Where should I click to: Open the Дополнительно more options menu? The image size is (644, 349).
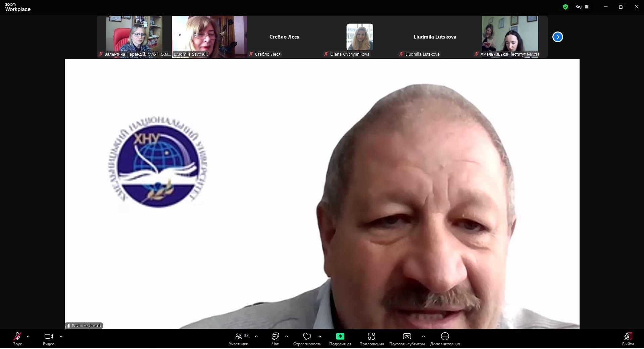click(445, 339)
